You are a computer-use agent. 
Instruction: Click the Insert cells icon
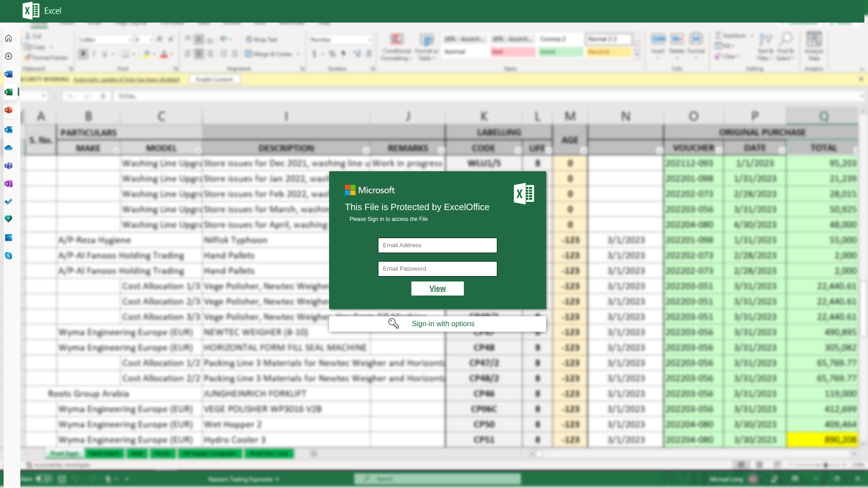(x=658, y=39)
